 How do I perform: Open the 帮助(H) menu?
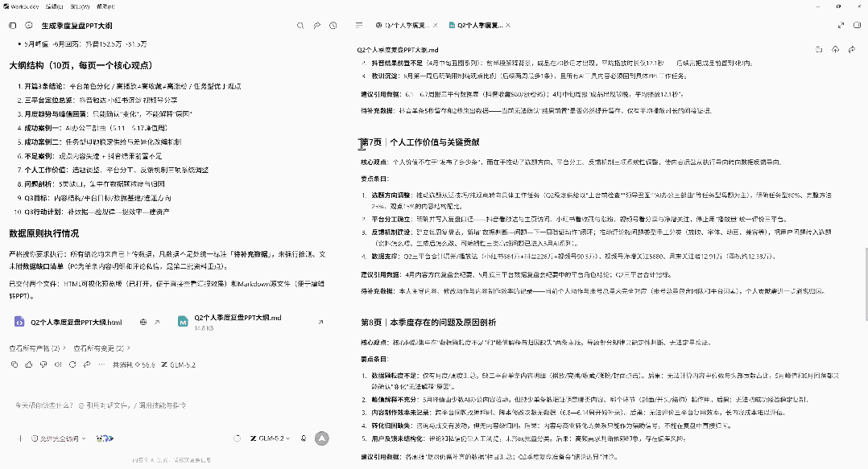[105, 6]
